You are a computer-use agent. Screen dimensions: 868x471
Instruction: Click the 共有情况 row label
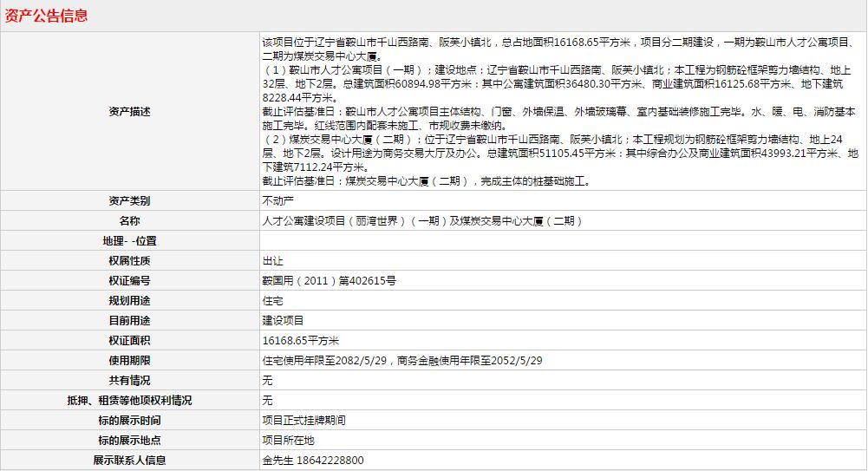(x=129, y=381)
